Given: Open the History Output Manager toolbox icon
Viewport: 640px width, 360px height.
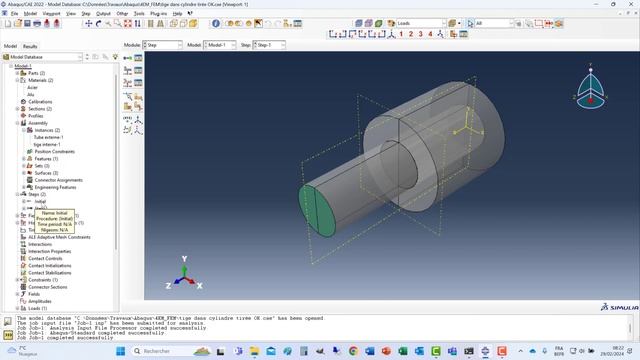Looking at the screenshot, I should click(x=138, y=83).
